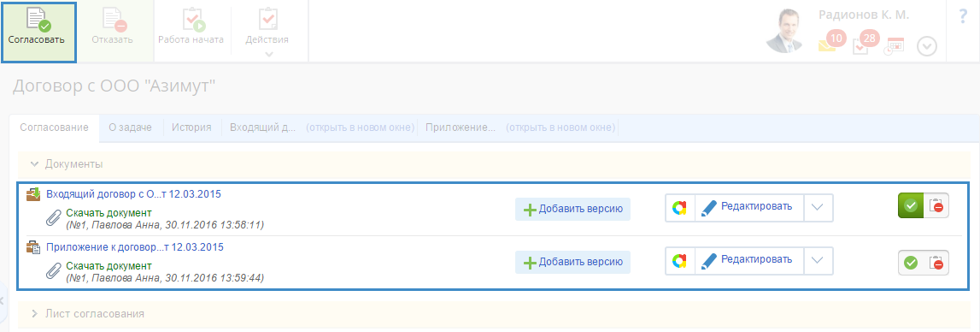Click the help question mark icon
This screenshot has width=980, height=332.
[x=963, y=17]
